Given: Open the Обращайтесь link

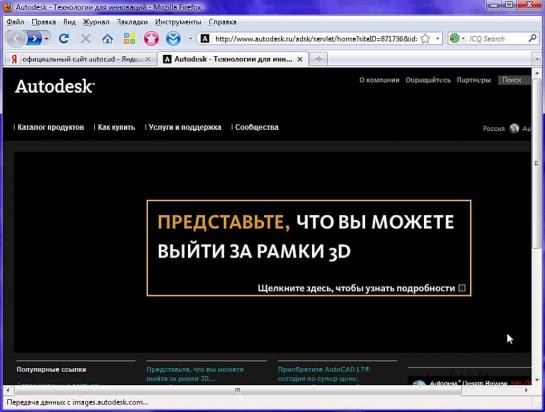Looking at the screenshot, I should tap(428, 80).
